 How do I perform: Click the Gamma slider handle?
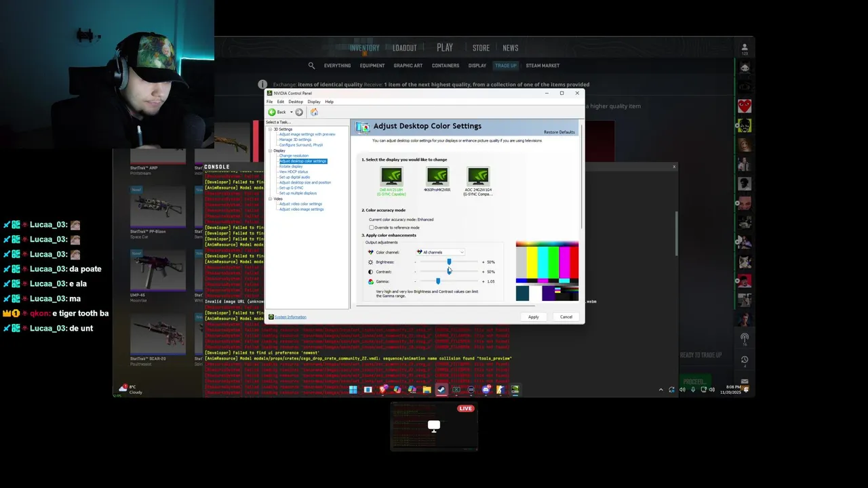click(x=438, y=281)
